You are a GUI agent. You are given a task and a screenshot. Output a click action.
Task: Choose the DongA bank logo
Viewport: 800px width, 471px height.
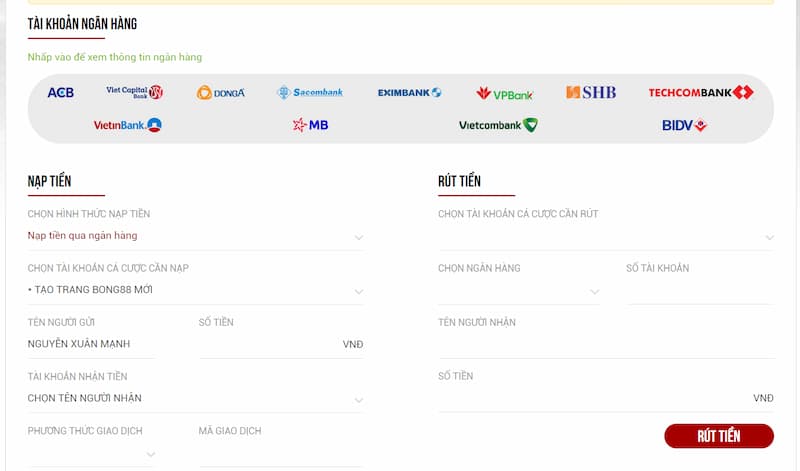pos(220,93)
